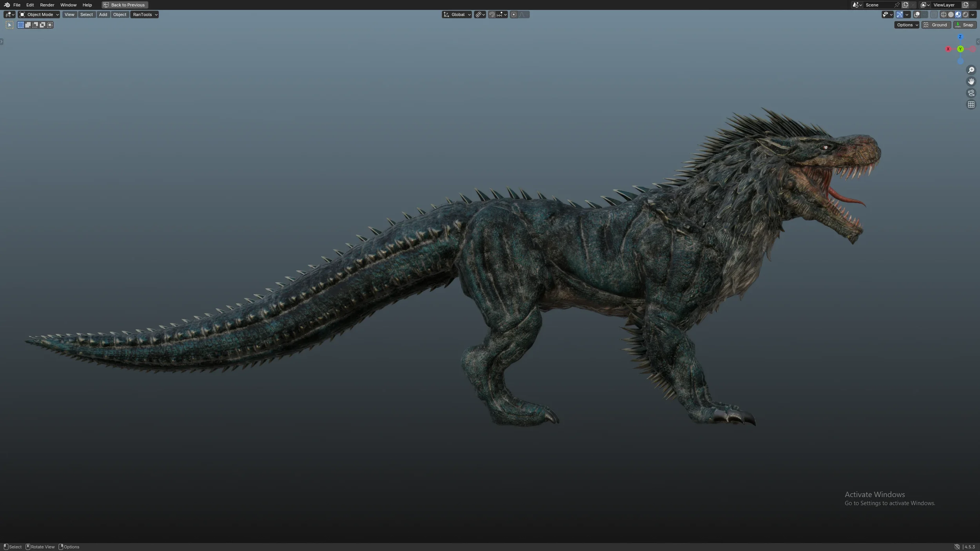Screen dimensions: 980x551
Task: Toggle viewport overlays
Action: click(x=917, y=14)
